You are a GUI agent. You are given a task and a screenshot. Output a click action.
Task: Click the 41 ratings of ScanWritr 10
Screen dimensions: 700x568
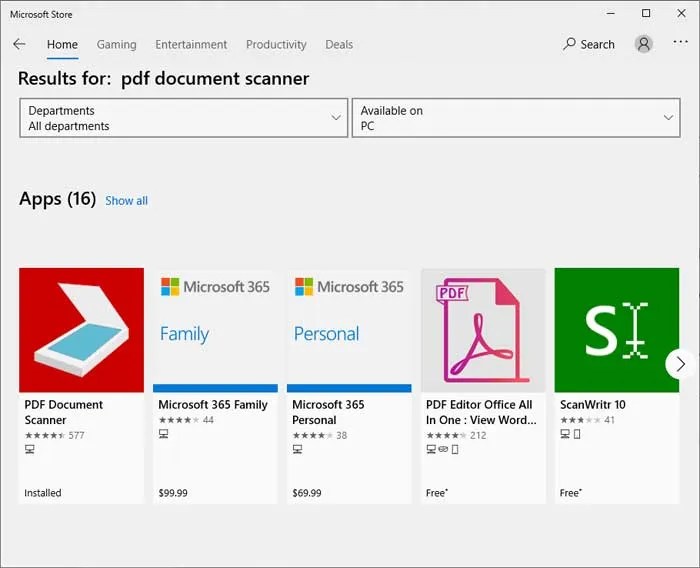(609, 420)
